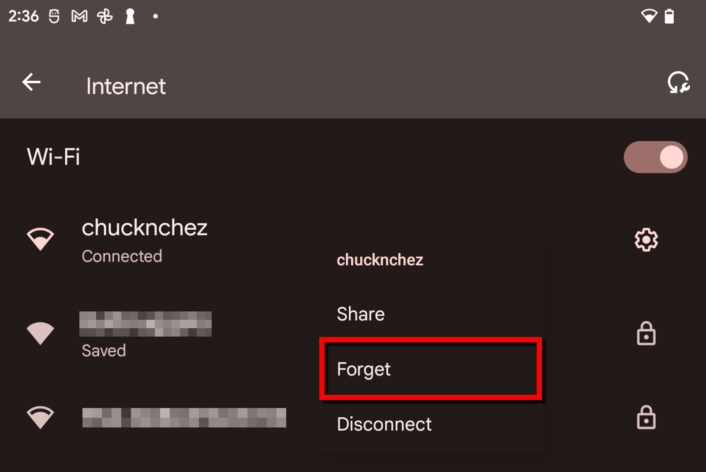Select Disconnect in the popup menu
This screenshot has height=472, width=706.
point(384,424)
